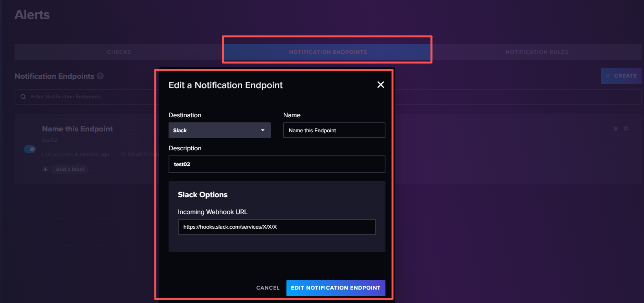Click the question mark help icon
644x303 pixels.
[100, 76]
